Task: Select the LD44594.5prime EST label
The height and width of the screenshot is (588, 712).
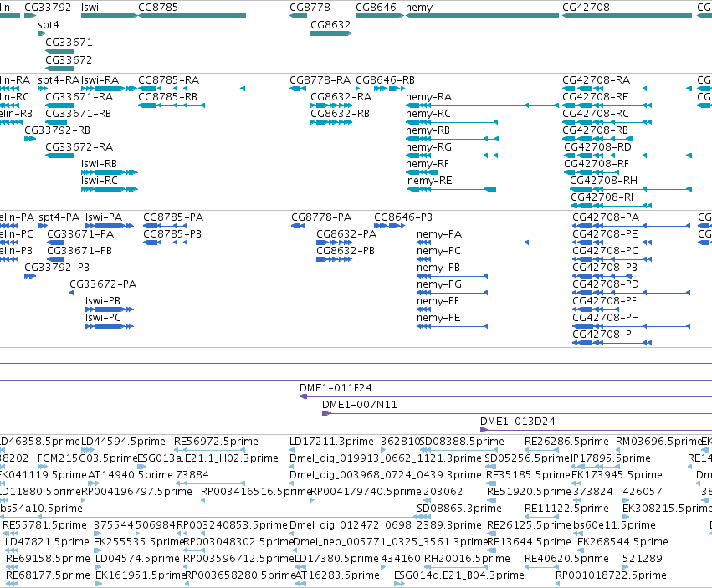Action: [x=123, y=442]
